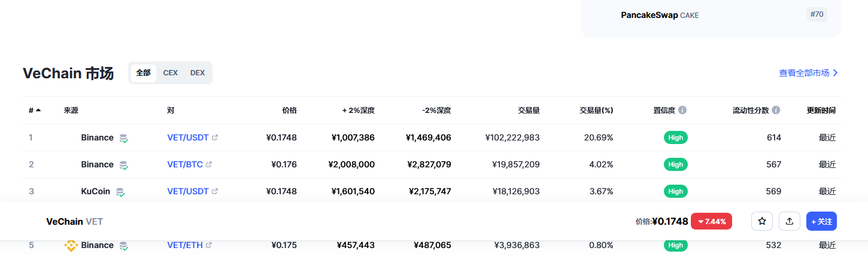
Task: Click the confidence info icon in header
Action: (x=682, y=111)
